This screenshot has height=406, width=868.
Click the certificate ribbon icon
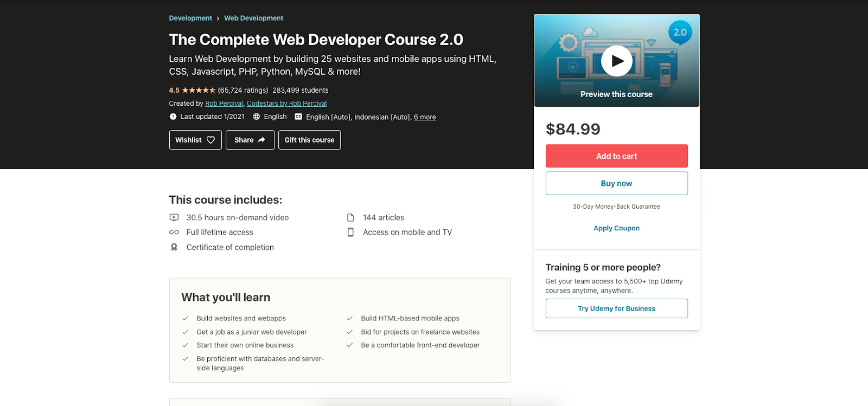pos(174,247)
